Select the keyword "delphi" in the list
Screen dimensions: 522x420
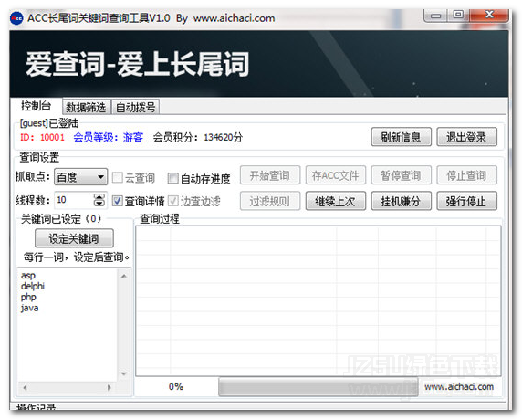pos(33,286)
